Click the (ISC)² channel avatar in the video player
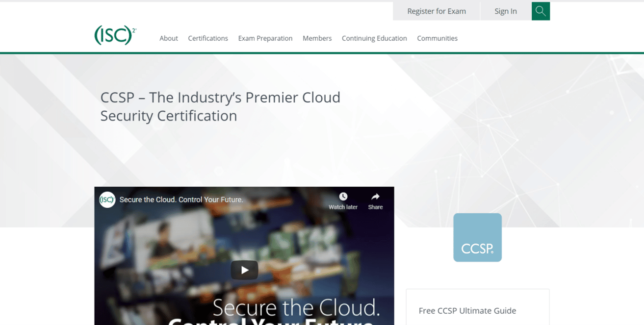Viewport: 644px width, 325px height. pos(107,200)
